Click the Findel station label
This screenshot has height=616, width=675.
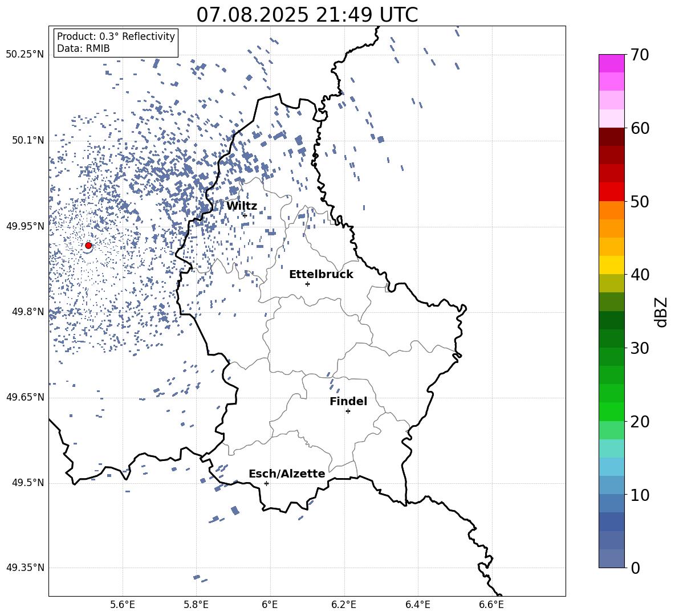coord(348,401)
